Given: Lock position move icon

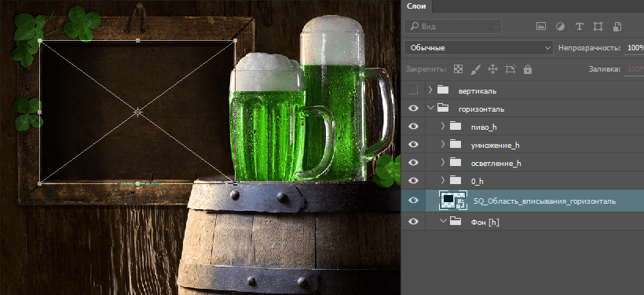Looking at the screenshot, I should point(492,69).
